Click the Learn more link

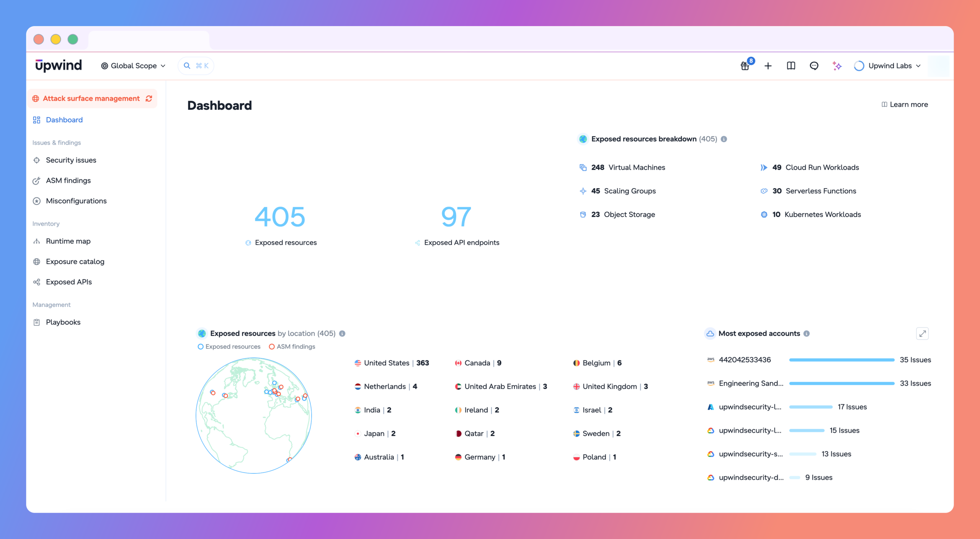click(905, 104)
